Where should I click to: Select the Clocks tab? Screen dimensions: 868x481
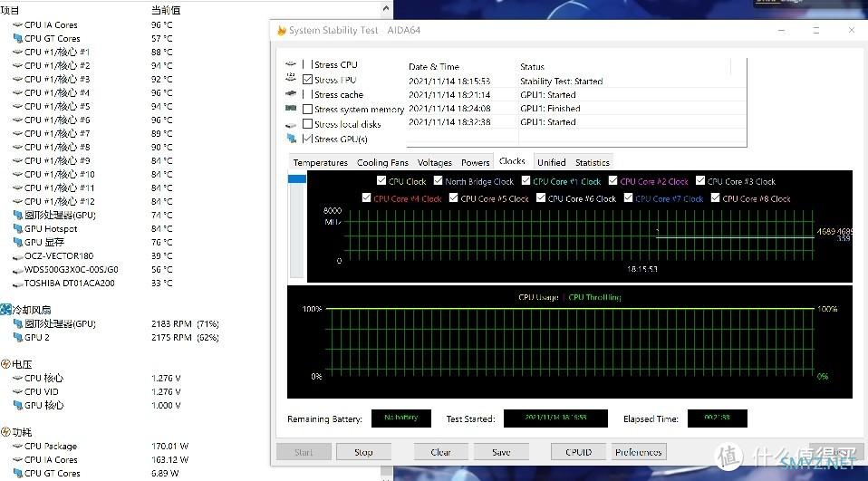512,161
